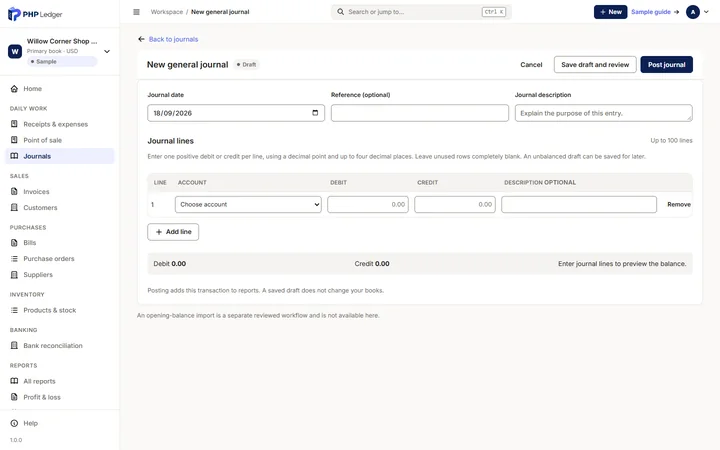Click the Products & stock icon
Viewport: 720px width, 450px height.
(x=14, y=310)
